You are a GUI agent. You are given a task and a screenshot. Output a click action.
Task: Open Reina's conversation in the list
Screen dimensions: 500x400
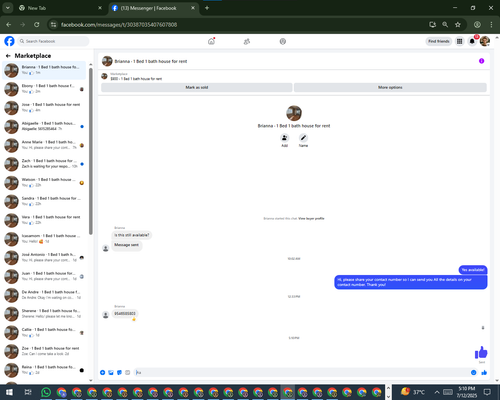(44, 370)
